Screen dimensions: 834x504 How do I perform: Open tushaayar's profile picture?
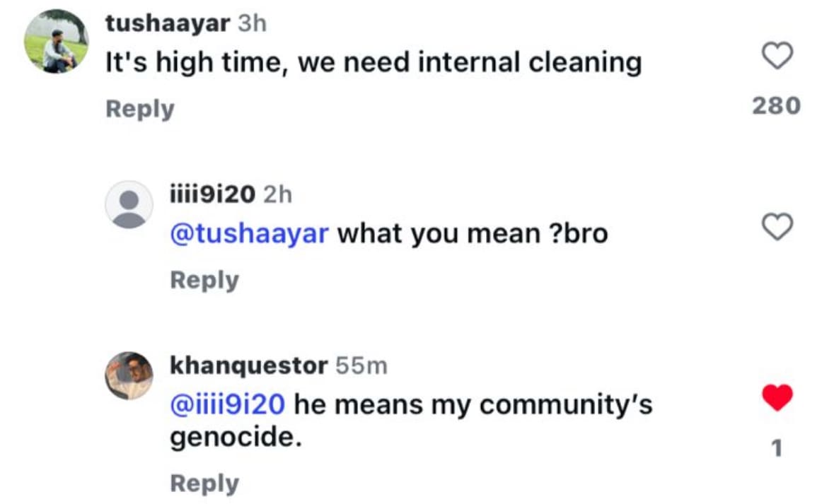tap(56, 42)
